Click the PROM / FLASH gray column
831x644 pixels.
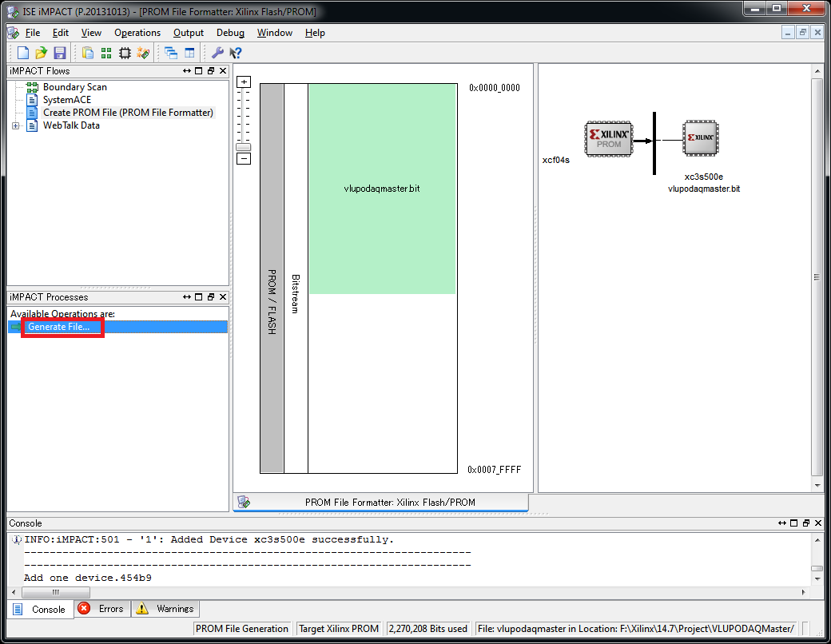[x=272, y=278]
